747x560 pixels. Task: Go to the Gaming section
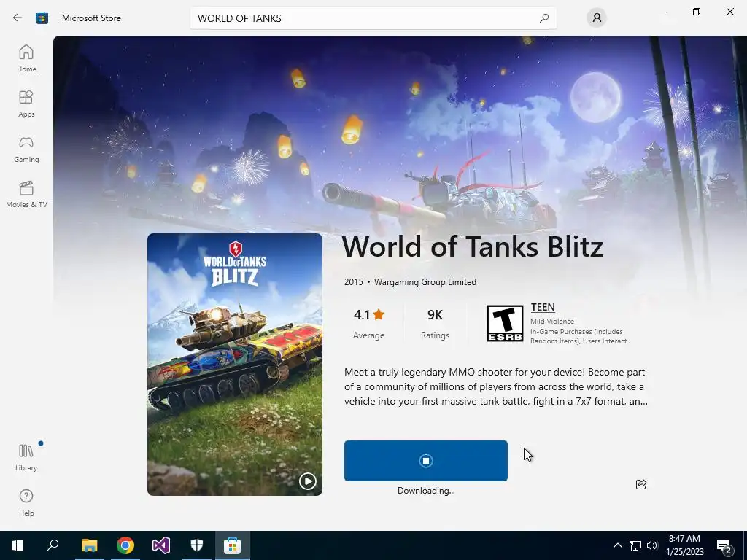point(27,149)
